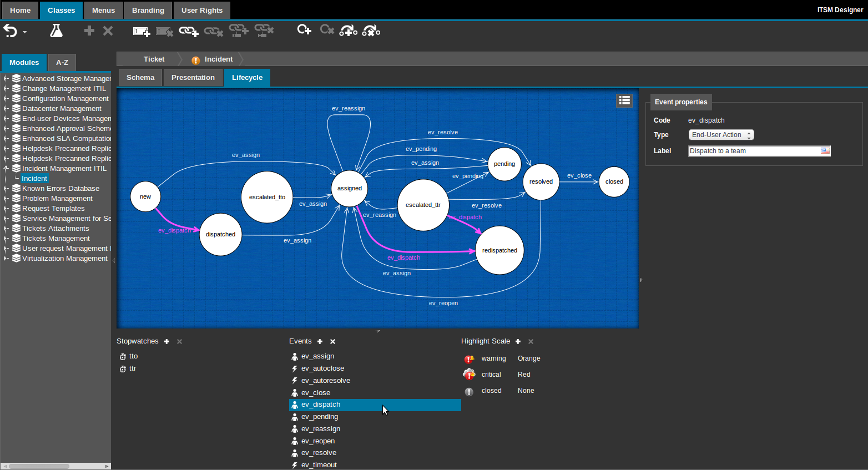Switch to the Schema tab

[140, 78]
